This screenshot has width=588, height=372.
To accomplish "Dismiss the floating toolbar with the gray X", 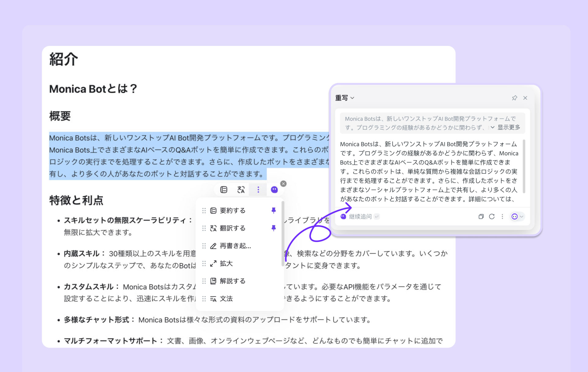I will [x=284, y=184].
